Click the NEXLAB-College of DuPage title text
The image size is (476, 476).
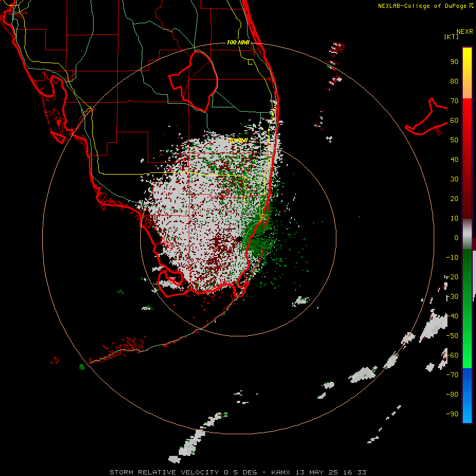[422, 6]
